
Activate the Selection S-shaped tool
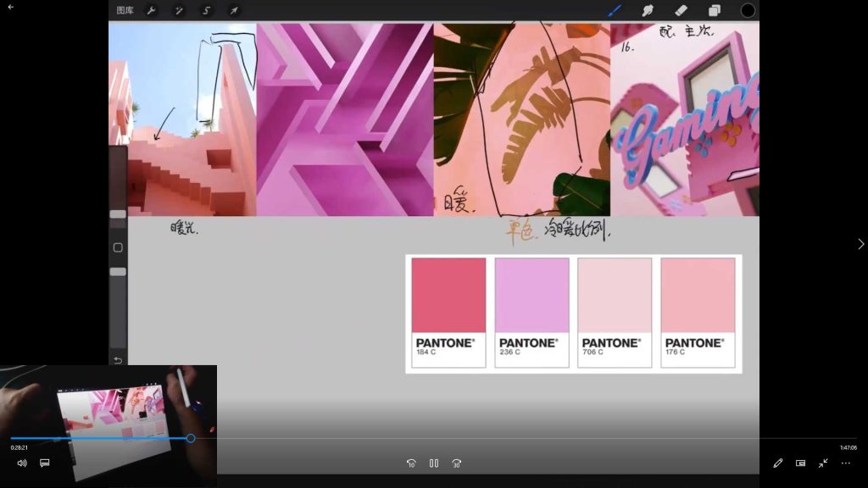point(206,11)
